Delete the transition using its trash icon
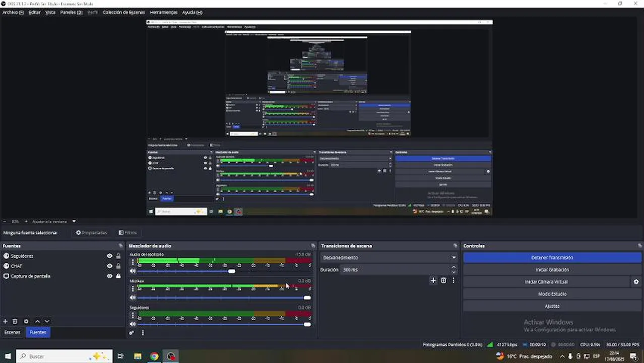 click(x=443, y=280)
